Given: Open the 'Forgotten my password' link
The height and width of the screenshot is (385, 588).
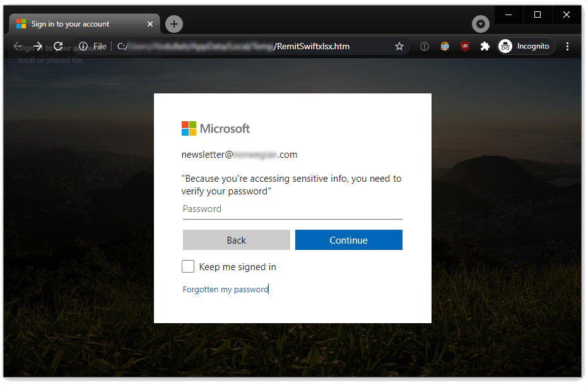Looking at the screenshot, I should tap(226, 289).
